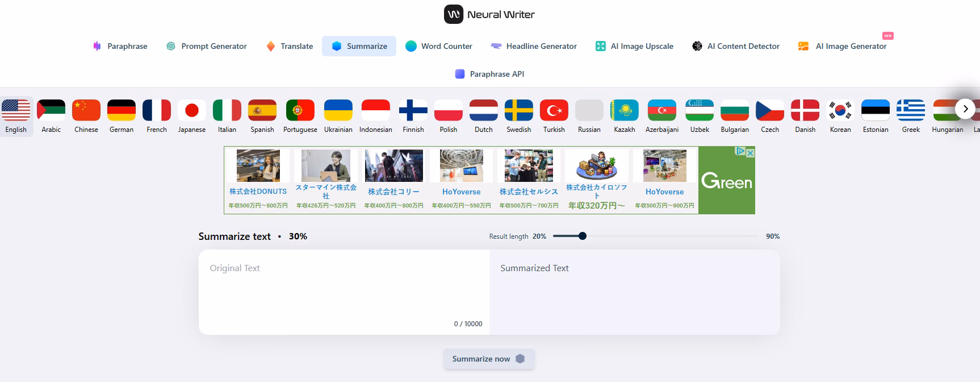This screenshot has width=980, height=382.
Task: Show more languages with right arrow
Action: click(x=965, y=109)
